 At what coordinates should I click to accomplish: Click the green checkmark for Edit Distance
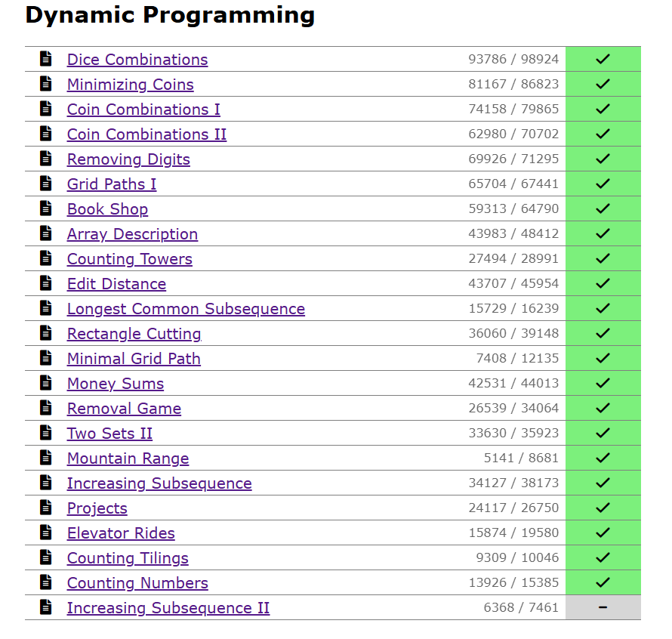[x=603, y=283]
